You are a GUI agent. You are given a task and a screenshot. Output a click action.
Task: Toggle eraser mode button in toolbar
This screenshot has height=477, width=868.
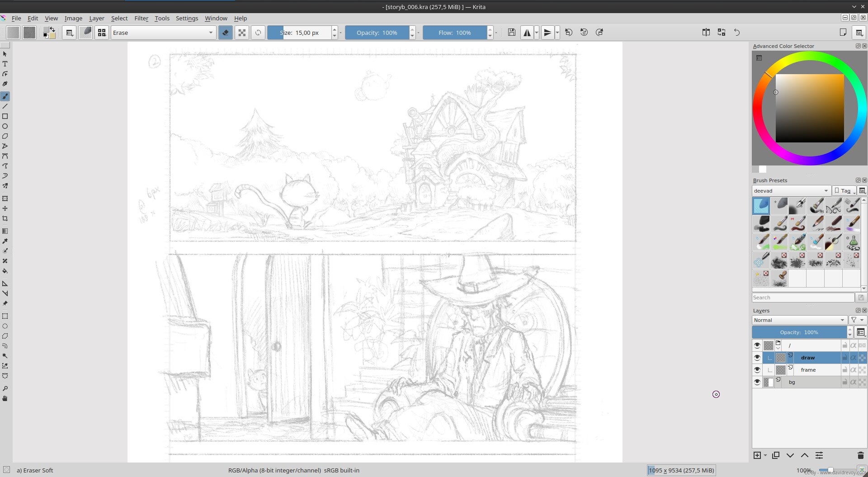[x=225, y=33]
